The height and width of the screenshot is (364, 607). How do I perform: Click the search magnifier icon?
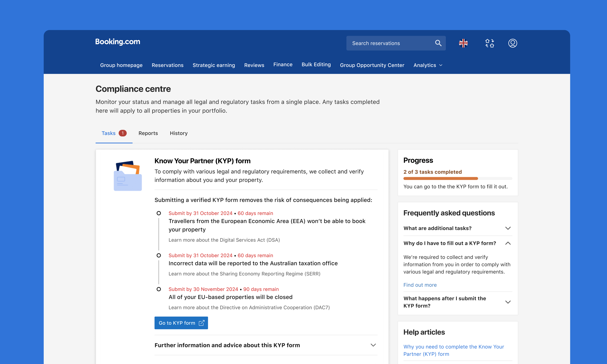(438, 43)
